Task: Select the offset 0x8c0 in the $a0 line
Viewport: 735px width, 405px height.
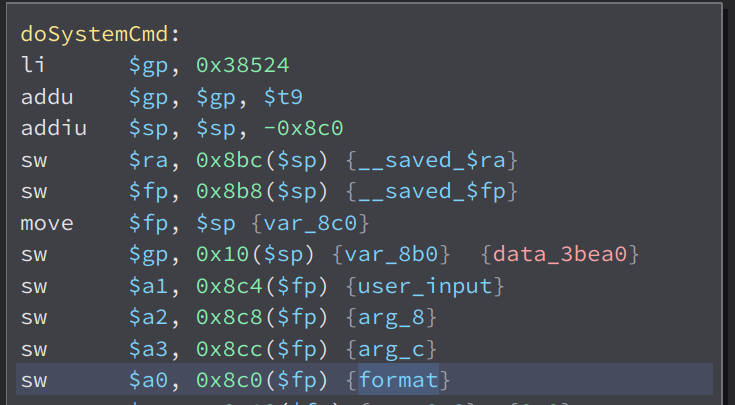Action: (x=229, y=380)
